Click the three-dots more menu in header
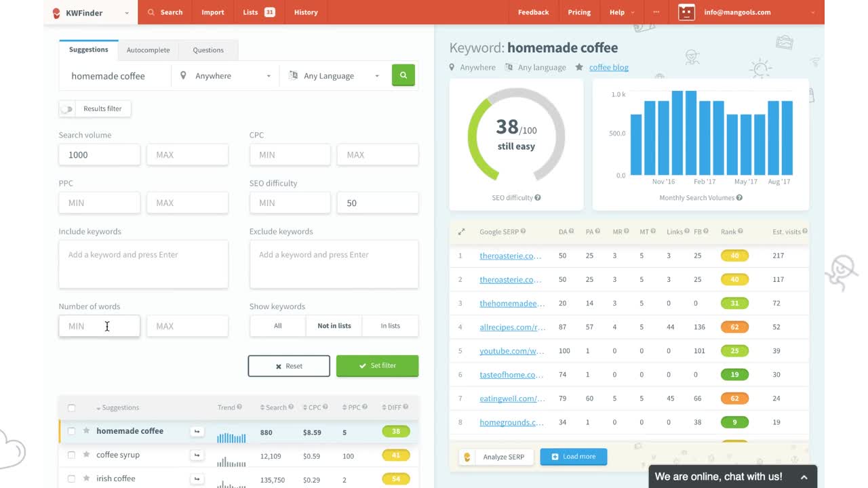The width and height of the screenshot is (868, 488). [x=656, y=12]
